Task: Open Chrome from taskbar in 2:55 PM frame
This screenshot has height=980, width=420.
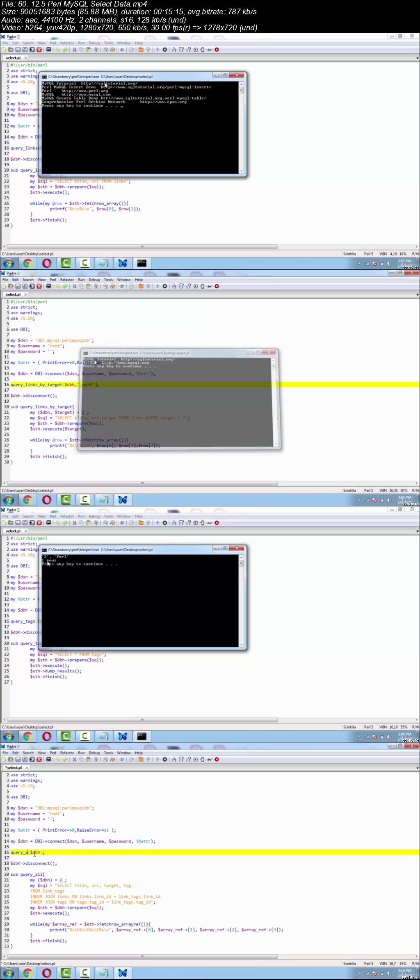Action: [x=27, y=263]
